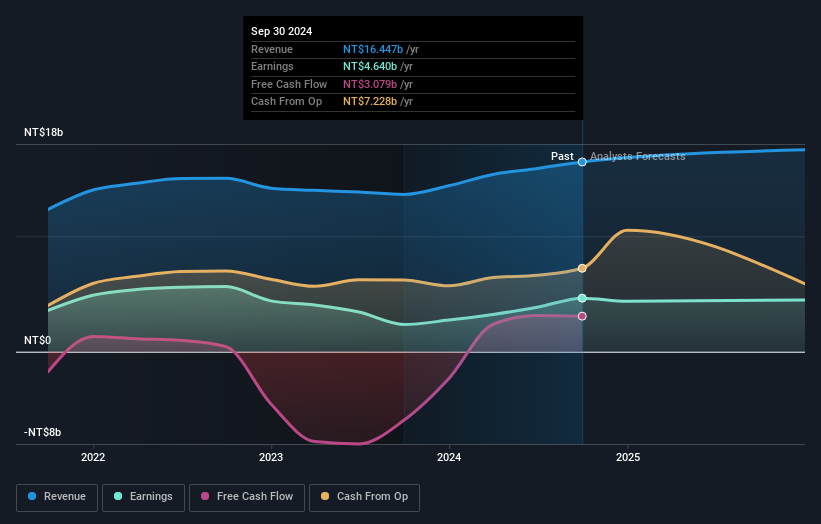Click the NT$3.079b free cash flow value
The image size is (821, 524).
pyautogui.click(x=370, y=84)
